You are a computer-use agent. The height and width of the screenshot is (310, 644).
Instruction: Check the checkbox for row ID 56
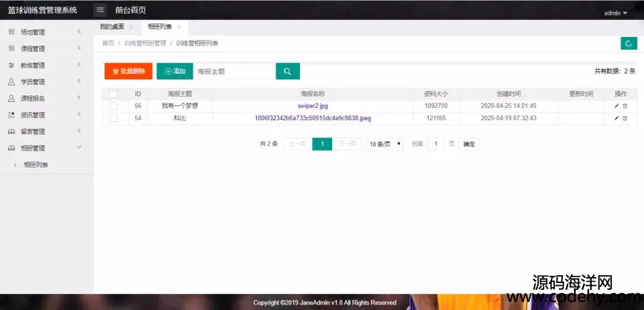point(113,106)
